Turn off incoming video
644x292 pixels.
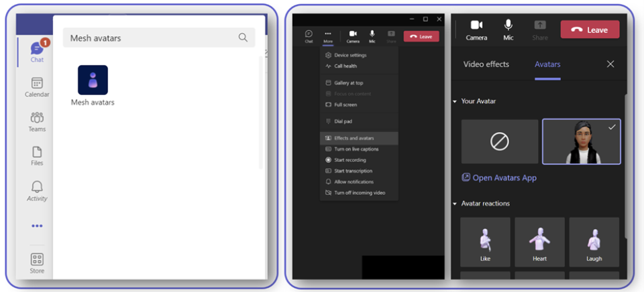(x=359, y=193)
